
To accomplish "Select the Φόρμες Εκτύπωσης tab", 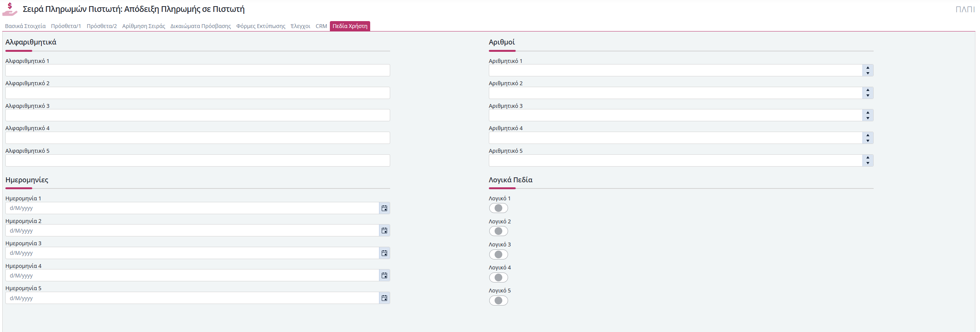I will pos(261,26).
